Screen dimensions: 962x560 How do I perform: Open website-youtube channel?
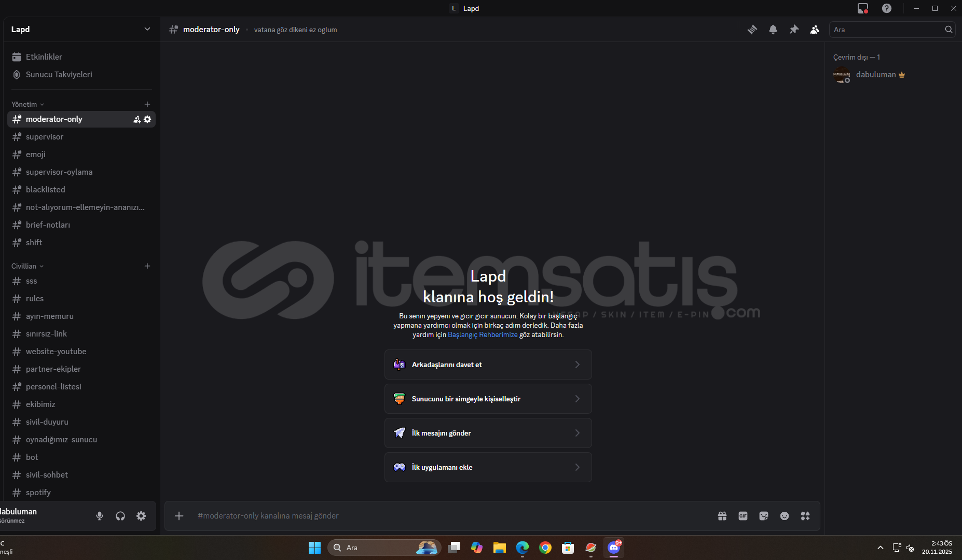point(81,352)
